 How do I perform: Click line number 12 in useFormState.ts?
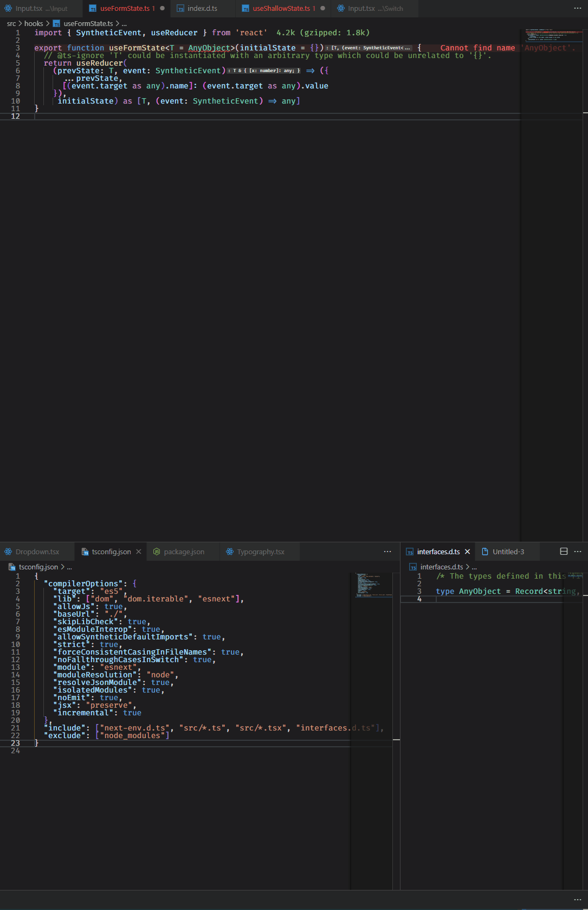pos(15,116)
